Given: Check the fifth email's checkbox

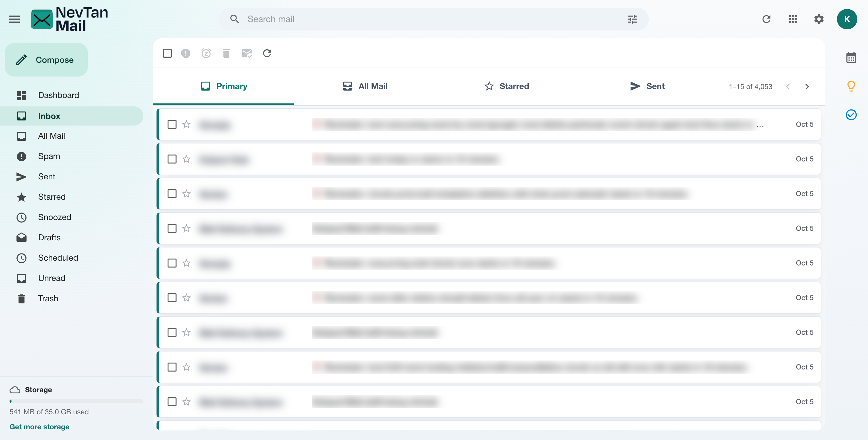Looking at the screenshot, I should coord(172,263).
